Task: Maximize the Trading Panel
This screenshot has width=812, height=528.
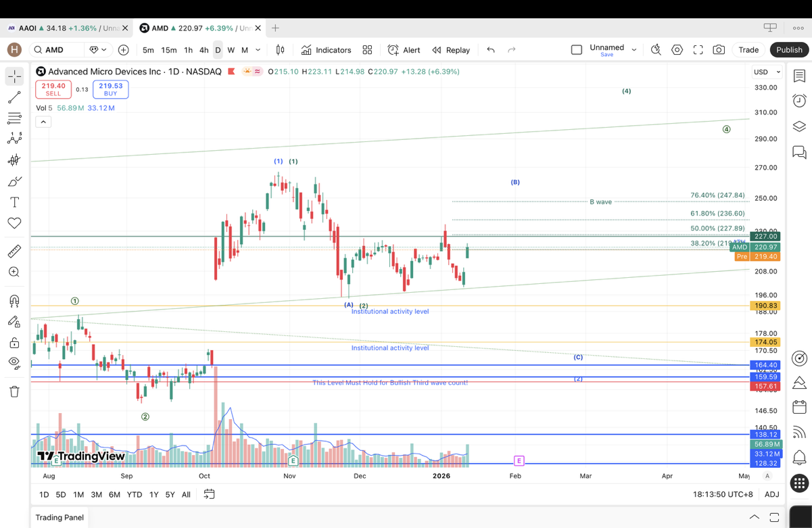Action: (x=774, y=517)
